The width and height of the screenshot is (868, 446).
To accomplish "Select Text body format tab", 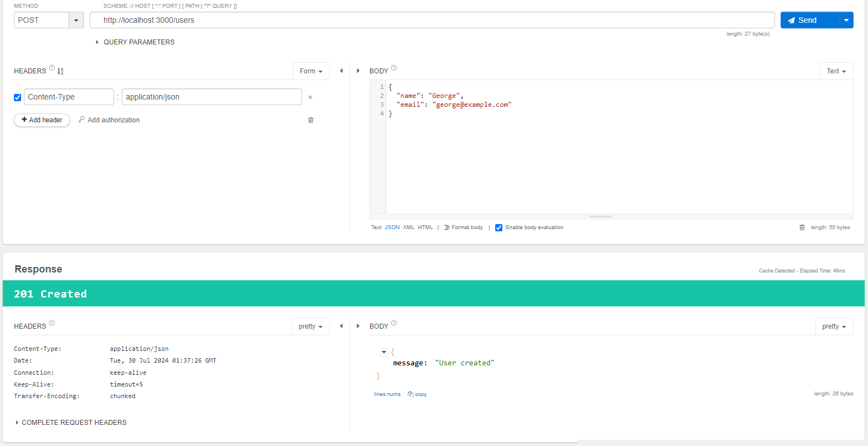I will click(x=376, y=227).
